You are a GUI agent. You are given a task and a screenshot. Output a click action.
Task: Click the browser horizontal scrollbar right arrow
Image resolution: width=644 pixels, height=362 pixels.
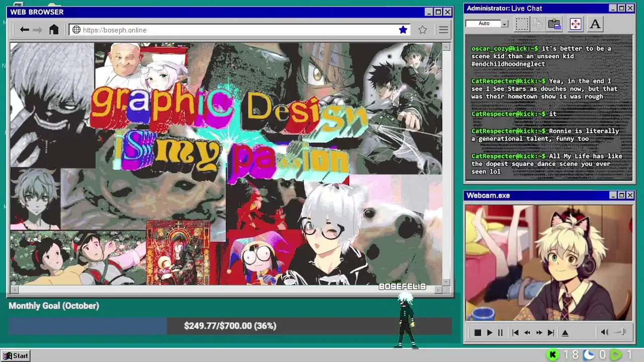[x=438, y=290]
